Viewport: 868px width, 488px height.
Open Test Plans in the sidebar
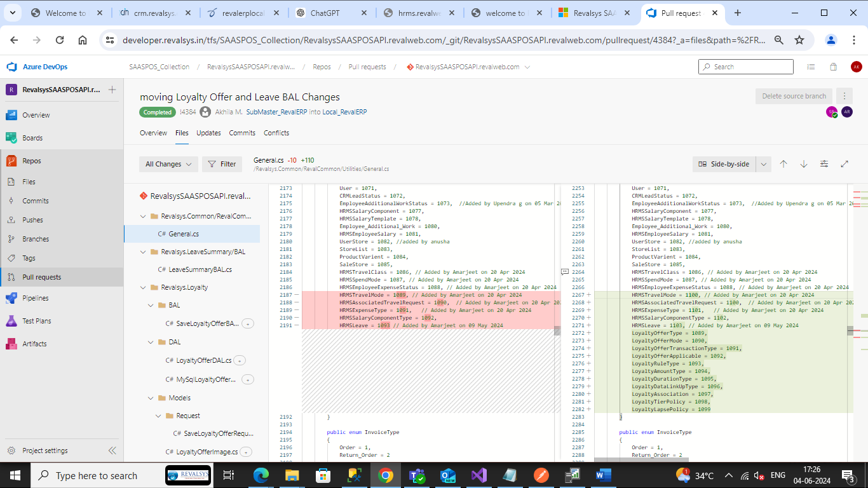click(x=37, y=321)
